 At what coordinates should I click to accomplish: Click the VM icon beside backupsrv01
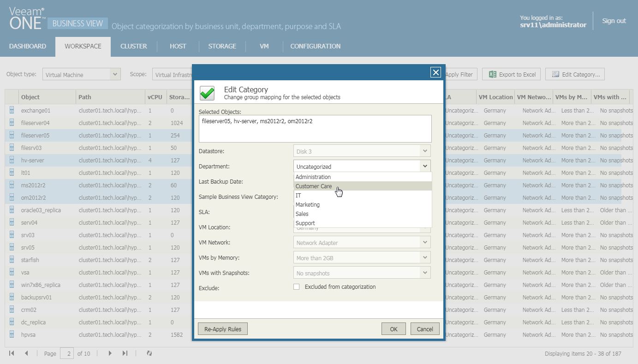(12, 298)
